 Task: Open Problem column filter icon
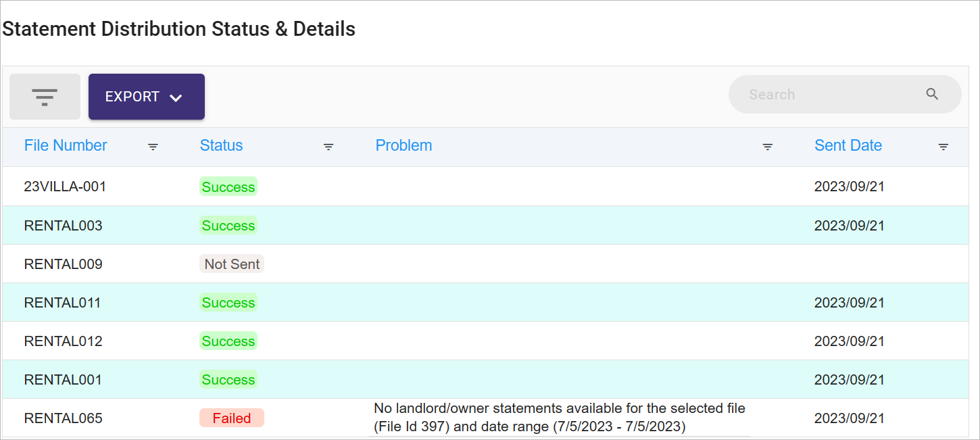pyautogui.click(x=768, y=147)
